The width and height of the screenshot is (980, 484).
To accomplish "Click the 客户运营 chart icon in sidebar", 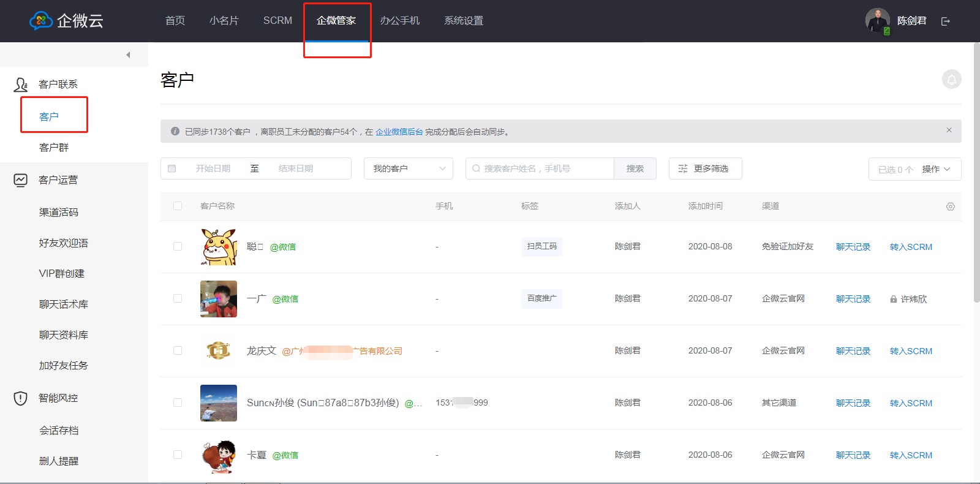I will click(x=20, y=180).
